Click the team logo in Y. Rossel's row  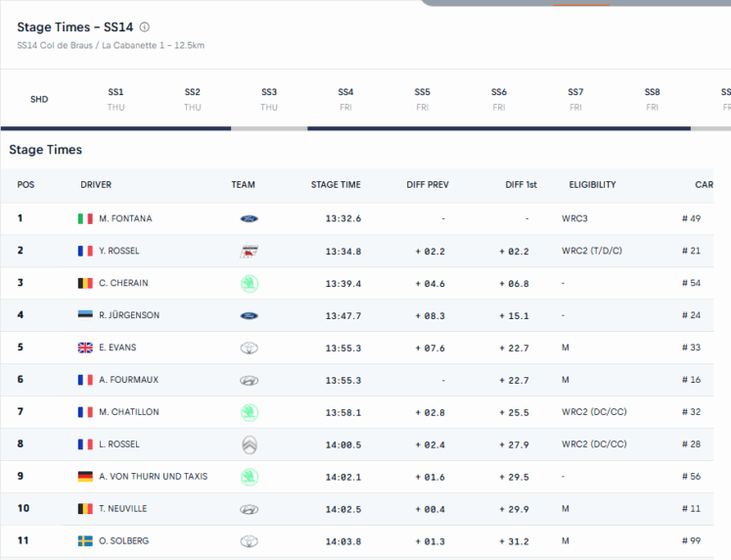coord(249,252)
